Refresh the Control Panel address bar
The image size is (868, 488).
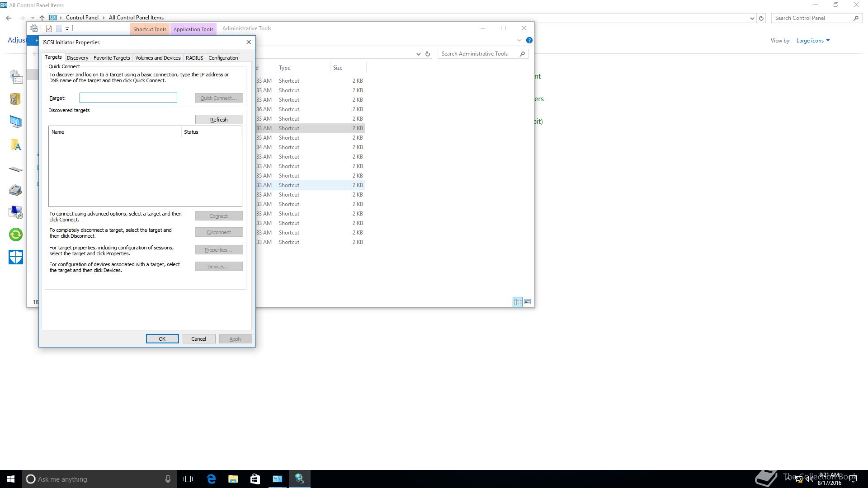[x=761, y=18]
